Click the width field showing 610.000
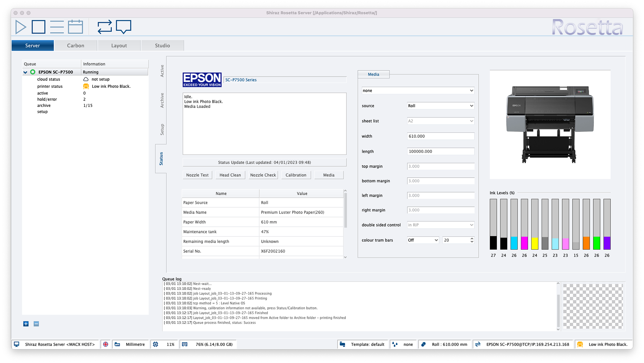Screen dimensions: 644x363 (x=441, y=136)
